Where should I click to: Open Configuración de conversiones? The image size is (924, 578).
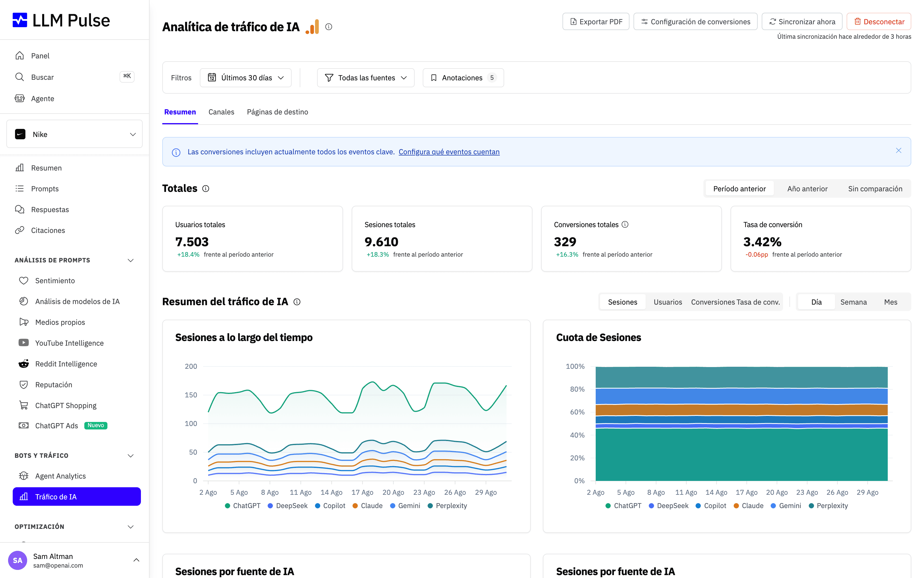pyautogui.click(x=695, y=21)
